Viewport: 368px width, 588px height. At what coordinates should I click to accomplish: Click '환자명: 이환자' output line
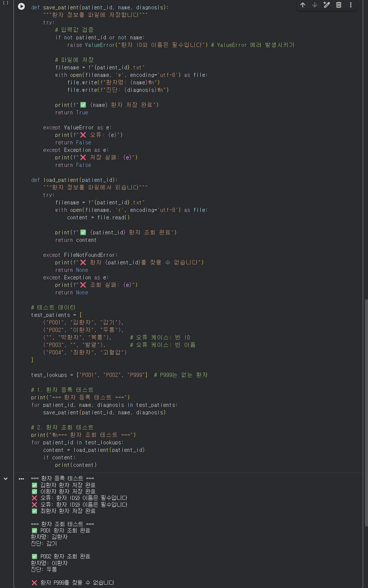[x=49, y=563]
